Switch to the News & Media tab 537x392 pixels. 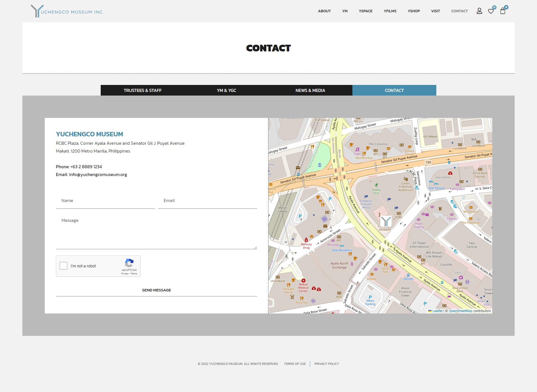tap(310, 90)
